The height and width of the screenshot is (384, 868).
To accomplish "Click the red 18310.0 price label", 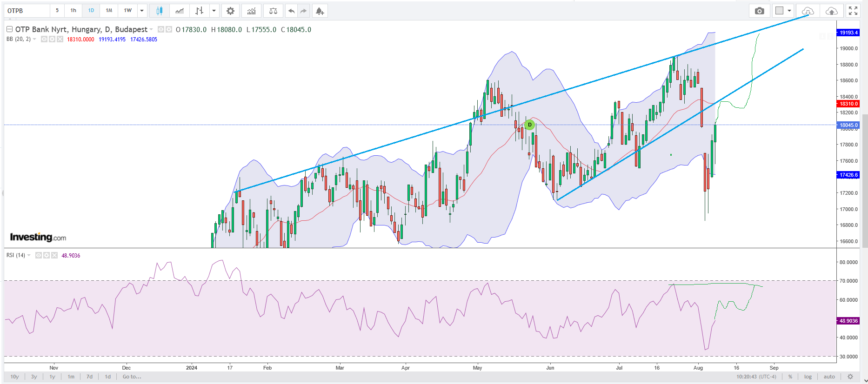I will [848, 104].
